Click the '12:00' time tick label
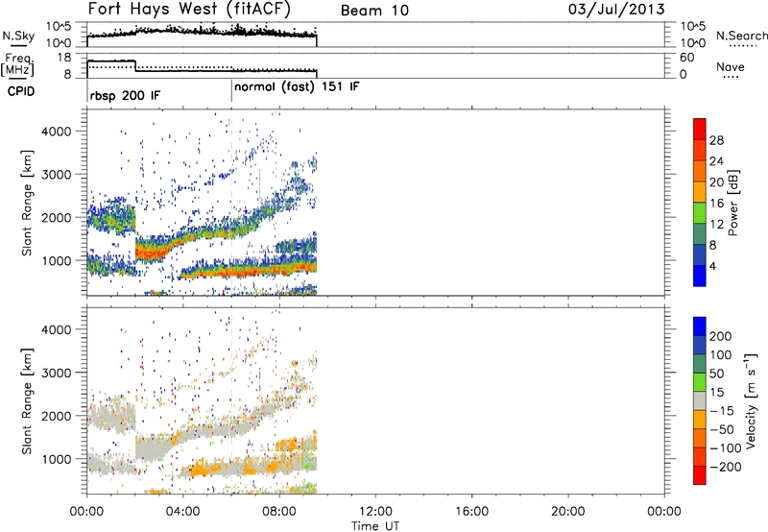This screenshot has height=532, width=768. pos(375,512)
